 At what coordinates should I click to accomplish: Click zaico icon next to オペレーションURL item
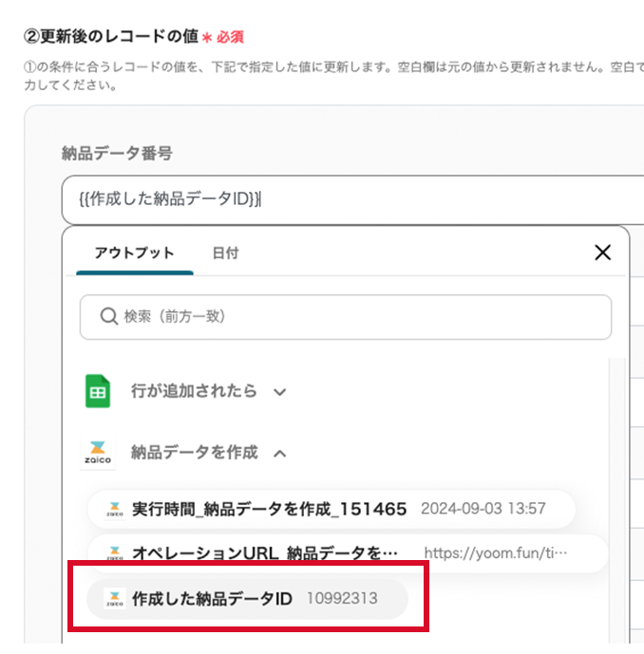[x=114, y=552]
